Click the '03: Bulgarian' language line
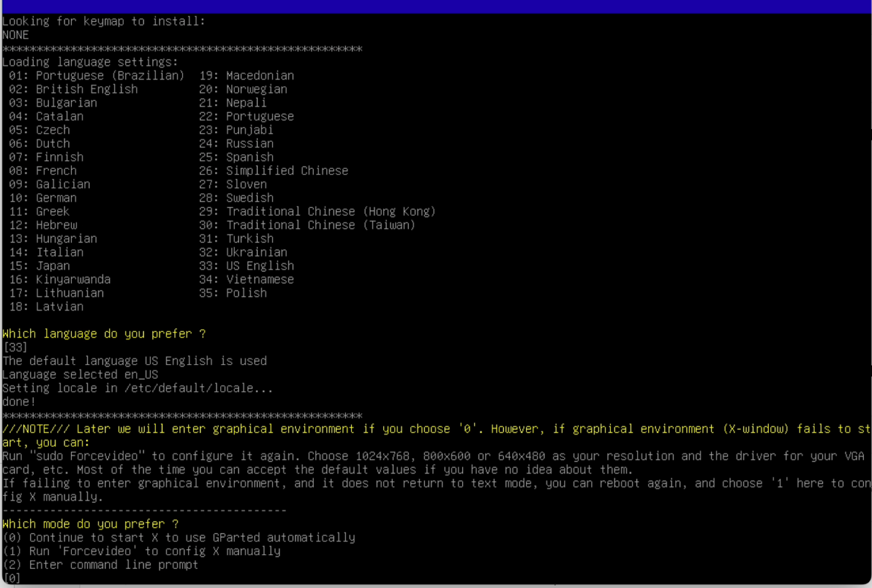The image size is (872, 588). pos(53,103)
